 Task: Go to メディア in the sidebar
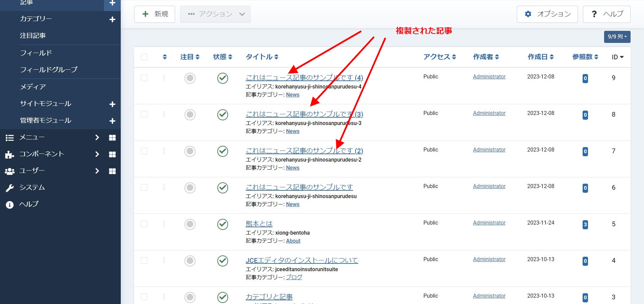[x=33, y=87]
